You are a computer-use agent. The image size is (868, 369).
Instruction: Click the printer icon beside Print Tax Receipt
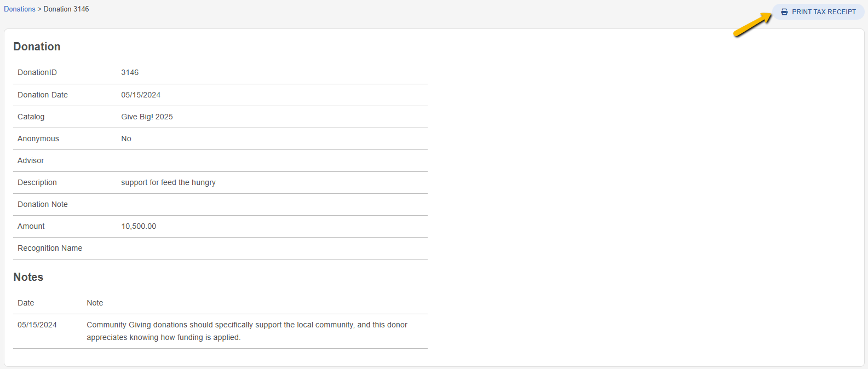[784, 11]
